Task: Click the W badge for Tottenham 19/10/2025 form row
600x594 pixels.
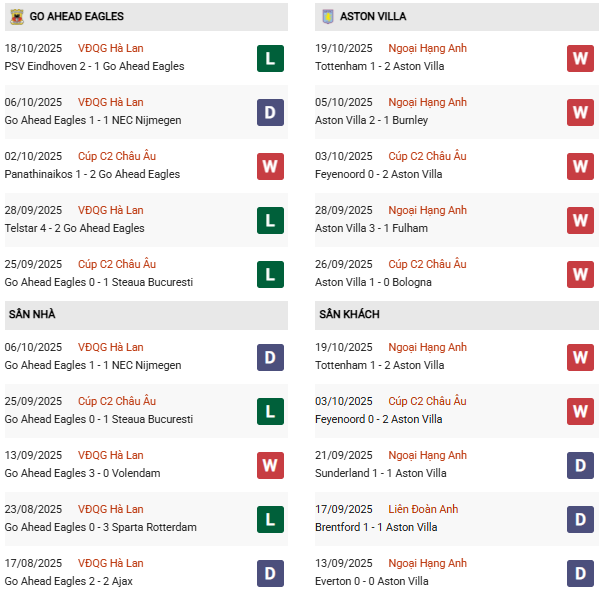Action: coord(580,58)
